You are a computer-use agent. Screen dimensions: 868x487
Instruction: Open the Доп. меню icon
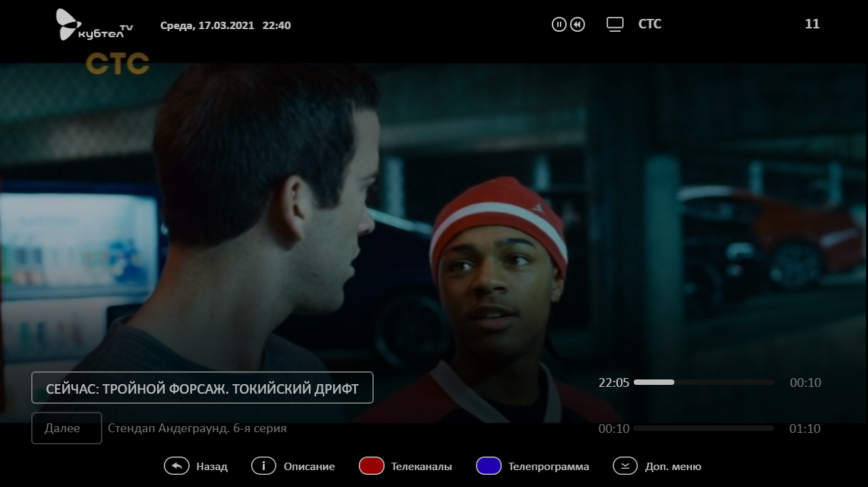pos(626,466)
